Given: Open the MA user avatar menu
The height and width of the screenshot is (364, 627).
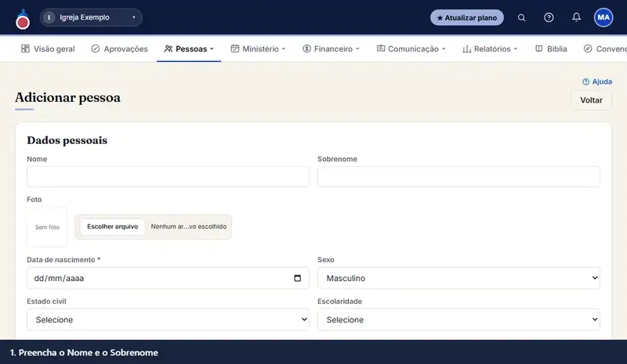Looking at the screenshot, I should [603, 17].
